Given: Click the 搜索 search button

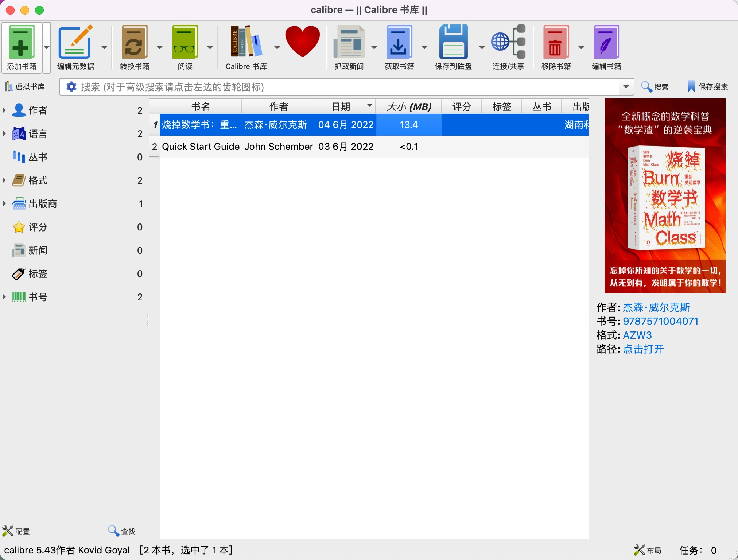Looking at the screenshot, I should pos(655,87).
